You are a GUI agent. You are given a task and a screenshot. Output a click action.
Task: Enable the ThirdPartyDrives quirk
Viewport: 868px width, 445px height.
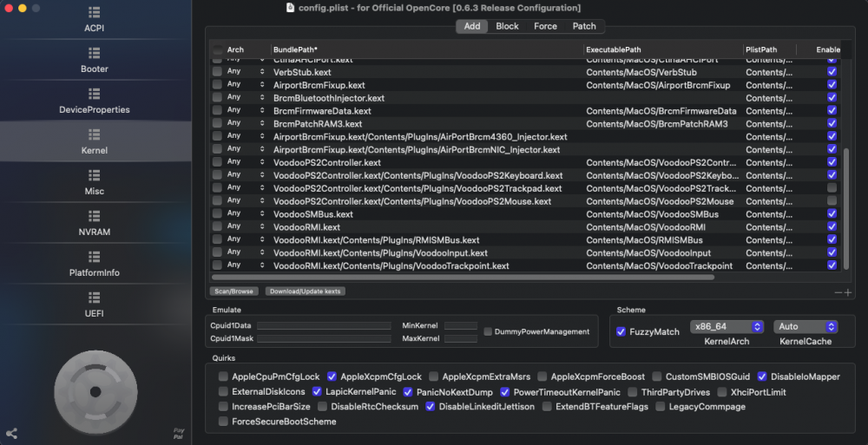point(633,392)
